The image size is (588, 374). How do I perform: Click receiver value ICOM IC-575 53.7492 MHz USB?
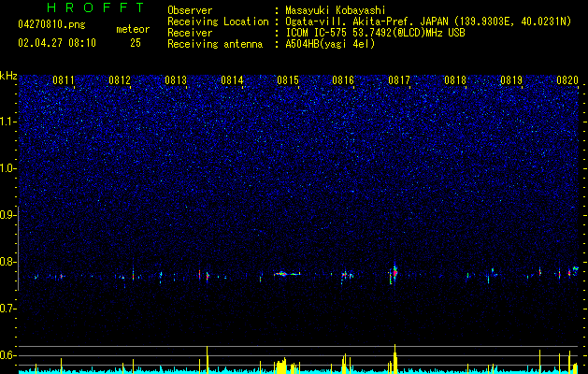pyautogui.click(x=375, y=33)
